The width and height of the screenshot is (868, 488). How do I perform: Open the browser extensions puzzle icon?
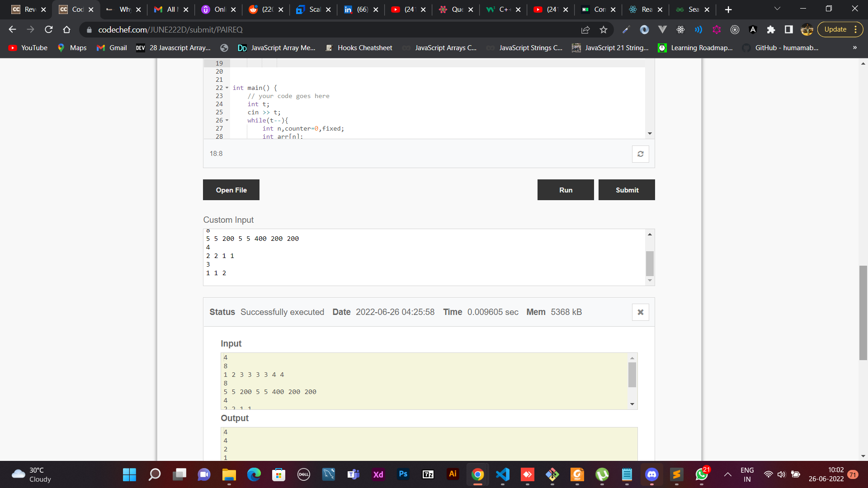coord(771,30)
